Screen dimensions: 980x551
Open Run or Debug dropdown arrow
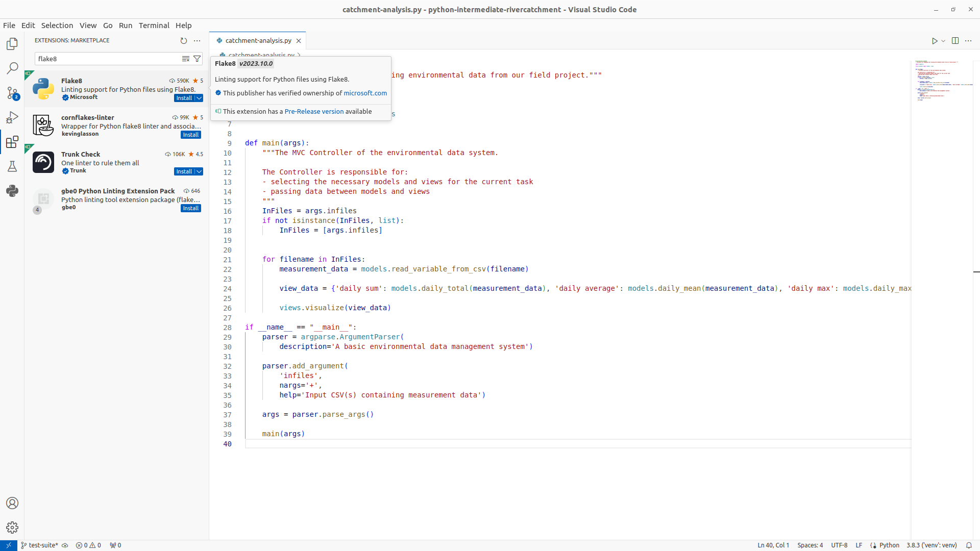coord(943,41)
